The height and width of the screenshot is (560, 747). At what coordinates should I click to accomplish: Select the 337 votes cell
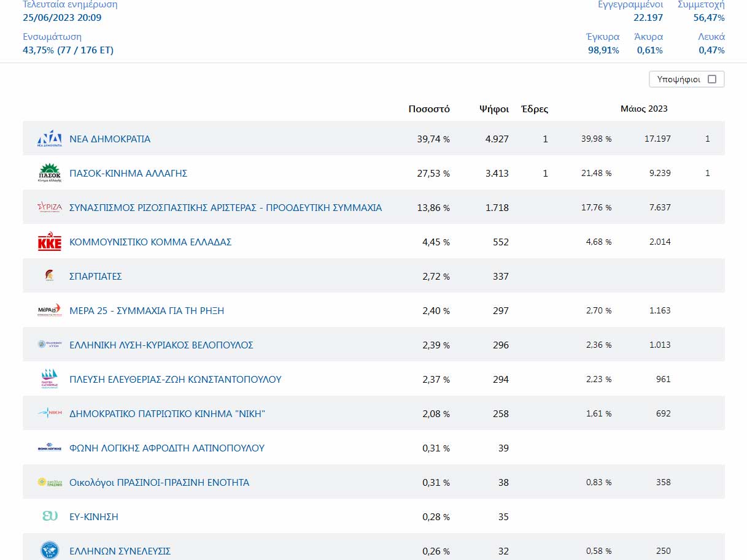[x=501, y=277]
